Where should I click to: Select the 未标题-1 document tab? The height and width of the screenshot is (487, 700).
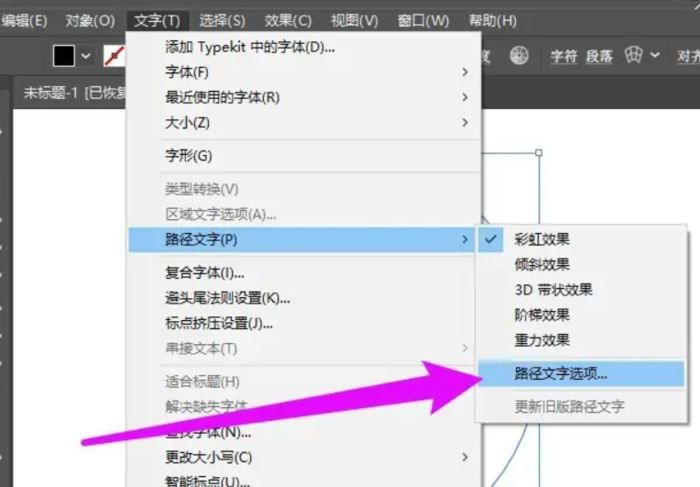tap(74, 93)
